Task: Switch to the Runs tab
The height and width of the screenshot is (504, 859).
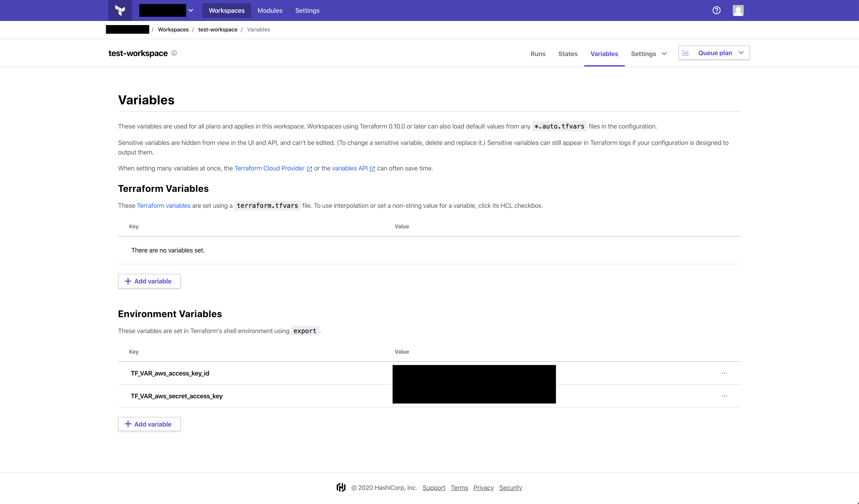Action: coord(538,54)
